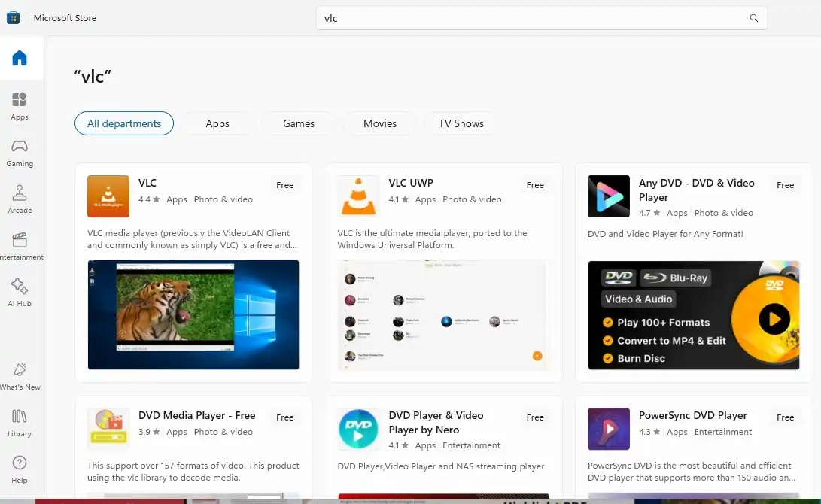The image size is (821, 504).
Task: Select the Apps filter tab
Action: tap(217, 123)
